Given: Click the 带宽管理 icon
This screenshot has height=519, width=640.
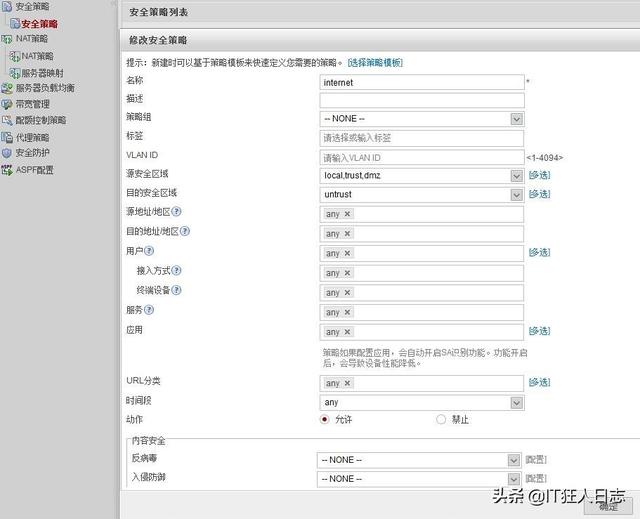Looking at the screenshot, I should [x=7, y=104].
